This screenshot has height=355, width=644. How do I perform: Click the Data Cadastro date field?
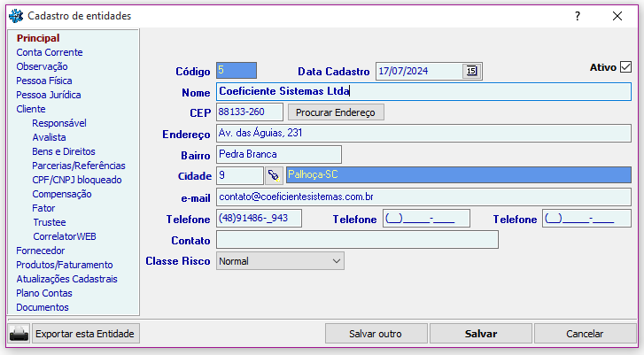[x=420, y=71]
